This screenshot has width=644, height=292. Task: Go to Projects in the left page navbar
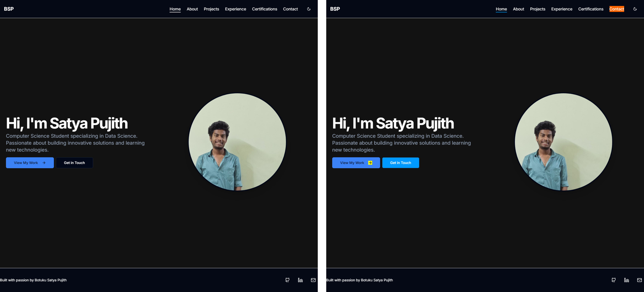(x=211, y=9)
